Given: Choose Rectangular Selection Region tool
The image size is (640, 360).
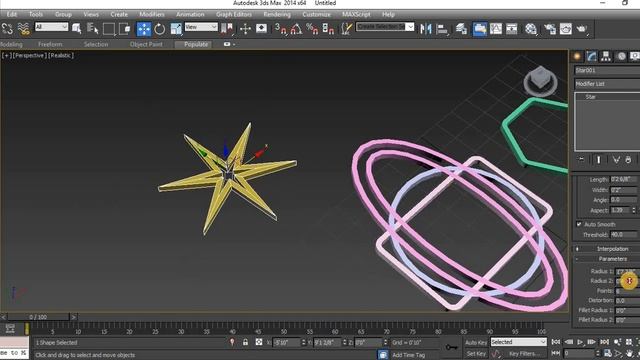Looking at the screenshot, I should click(x=109, y=29).
